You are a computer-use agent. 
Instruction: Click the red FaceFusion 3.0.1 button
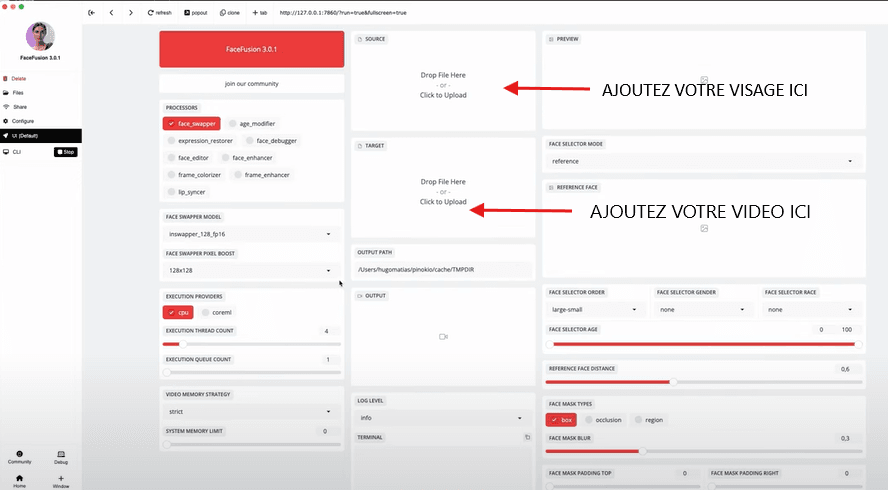tap(251, 49)
